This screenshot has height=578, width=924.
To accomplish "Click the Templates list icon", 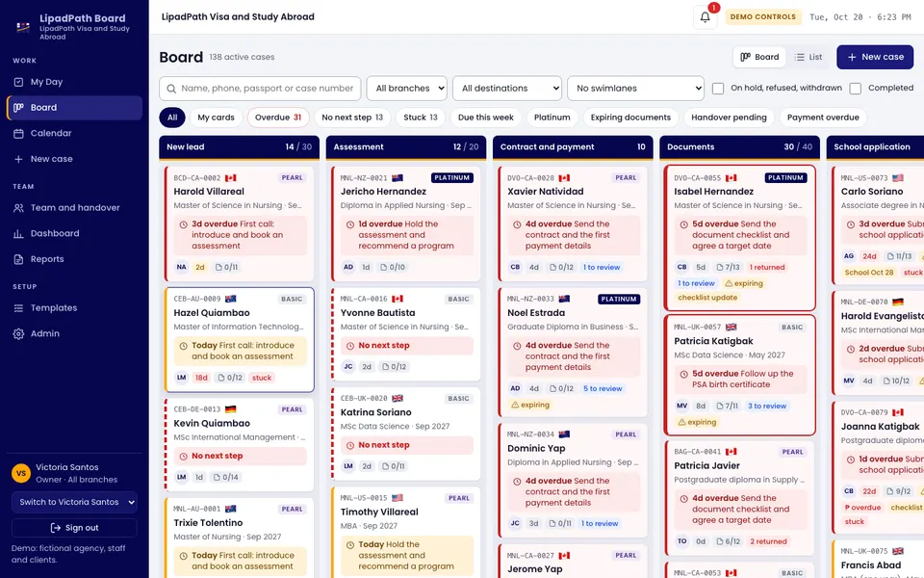I will [x=19, y=308].
